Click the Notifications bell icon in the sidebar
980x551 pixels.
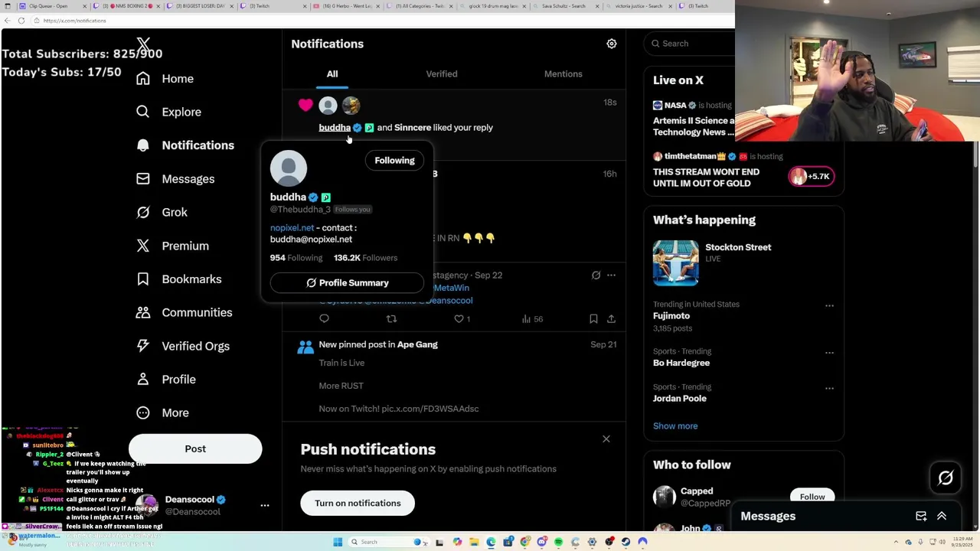click(x=142, y=145)
